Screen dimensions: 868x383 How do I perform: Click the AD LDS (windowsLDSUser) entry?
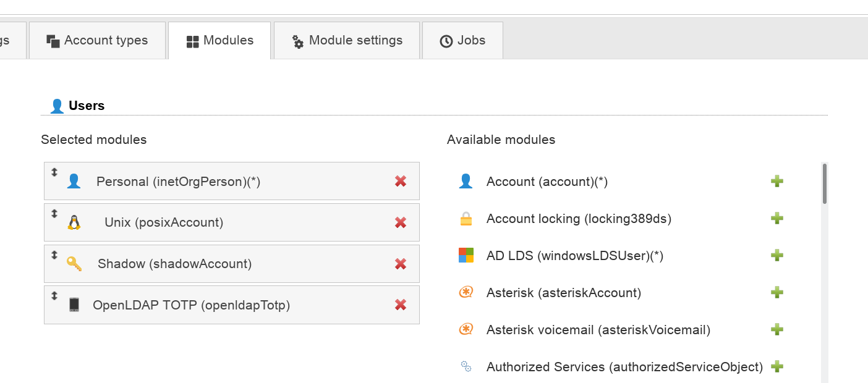[x=574, y=256]
